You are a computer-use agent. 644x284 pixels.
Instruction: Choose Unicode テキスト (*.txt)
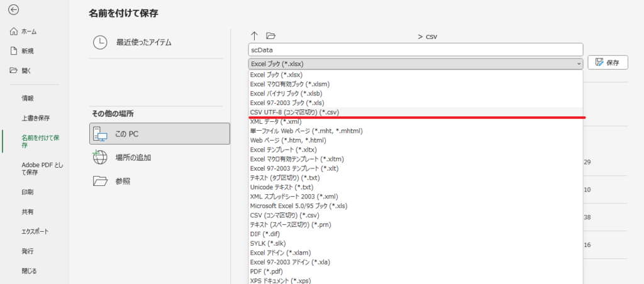[416, 187]
